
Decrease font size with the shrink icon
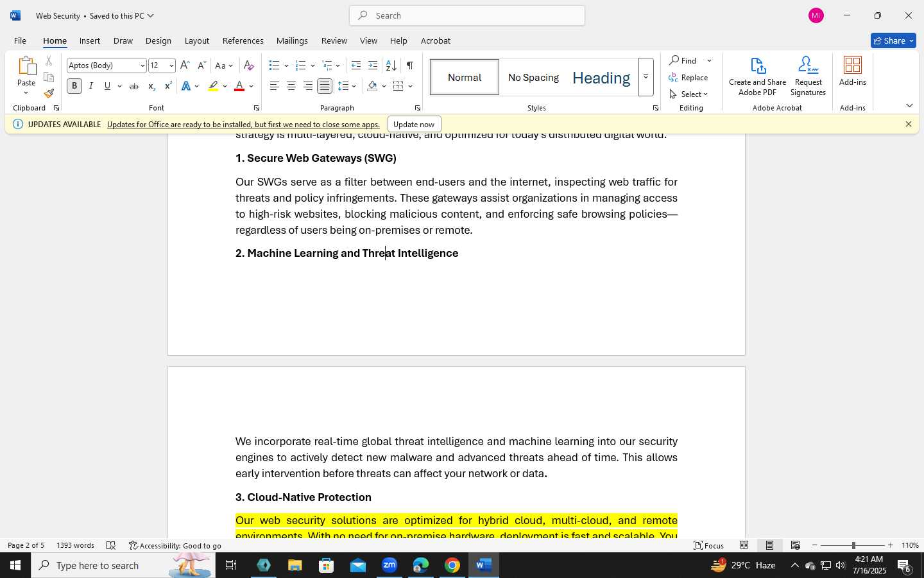[x=201, y=66]
